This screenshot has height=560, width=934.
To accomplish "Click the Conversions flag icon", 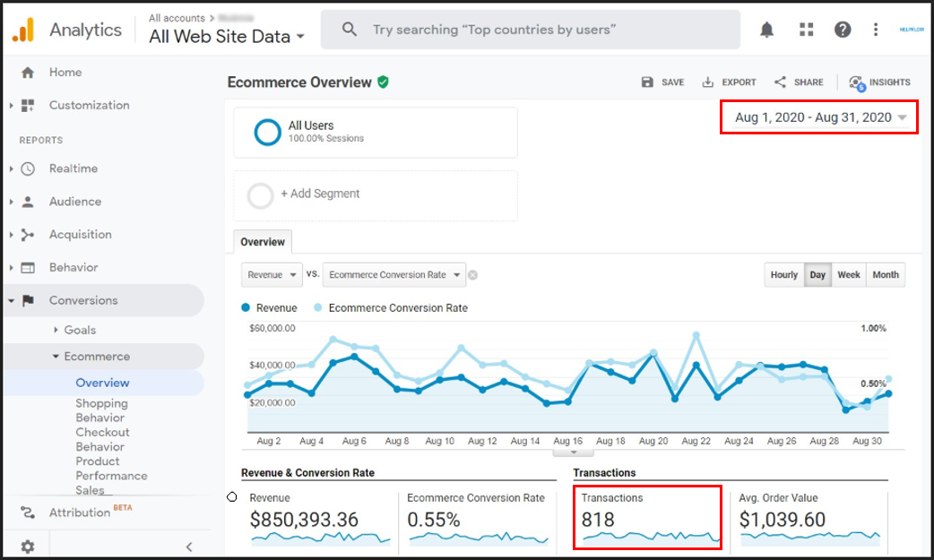I will 28,301.
